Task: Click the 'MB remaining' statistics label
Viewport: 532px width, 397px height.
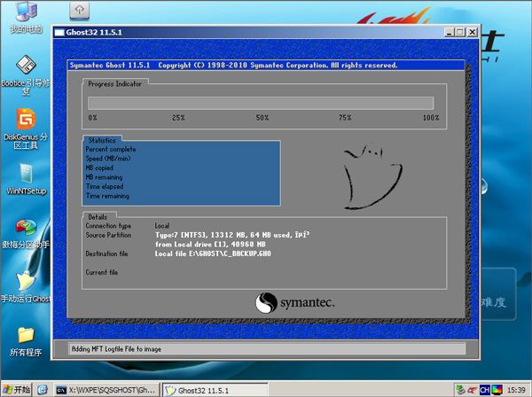Action: (104, 177)
